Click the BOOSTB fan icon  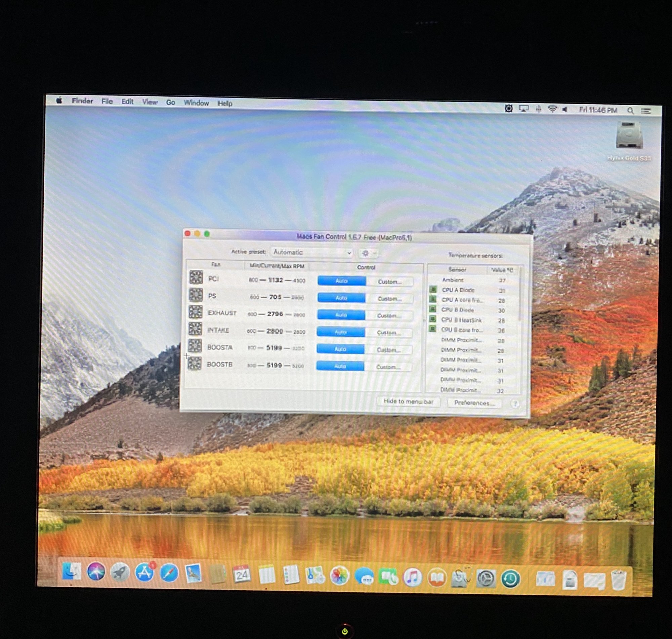pos(195,363)
